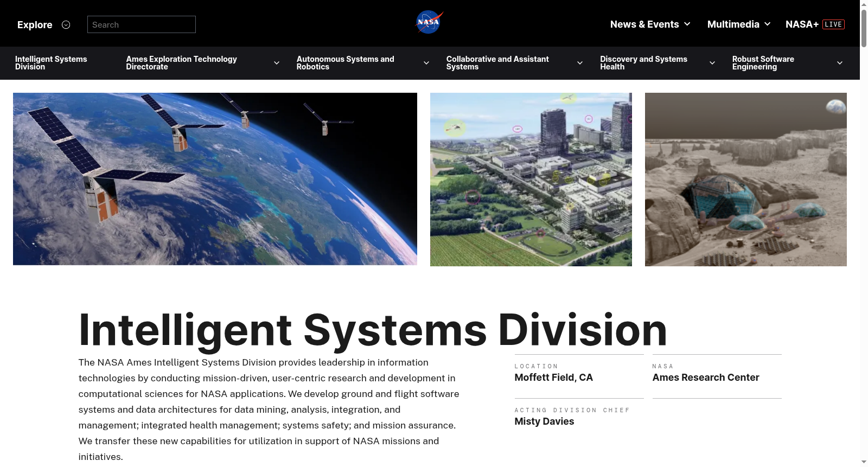Image resolution: width=868 pixels, height=467 pixels.
Task: Open the NASA+ link
Action: (802, 24)
